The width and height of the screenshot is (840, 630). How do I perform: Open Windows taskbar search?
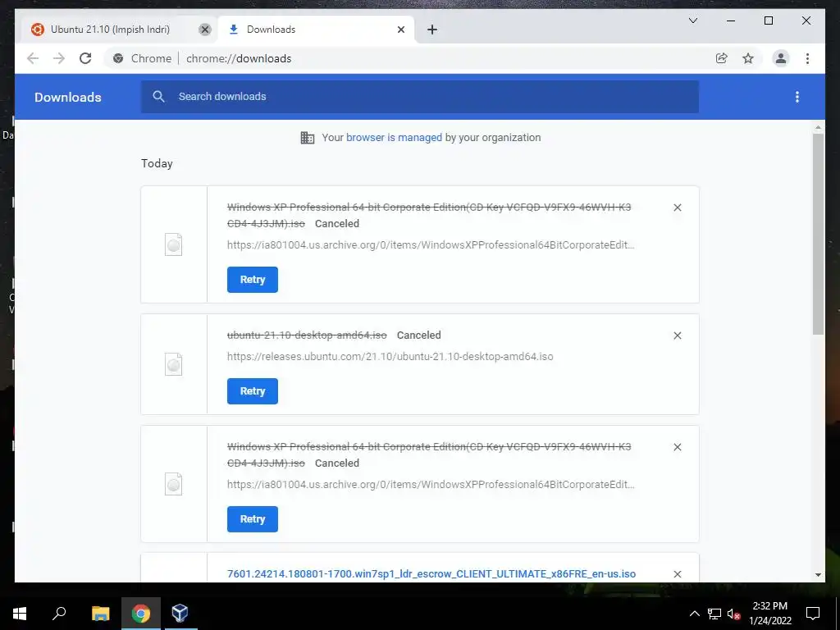pyautogui.click(x=59, y=614)
